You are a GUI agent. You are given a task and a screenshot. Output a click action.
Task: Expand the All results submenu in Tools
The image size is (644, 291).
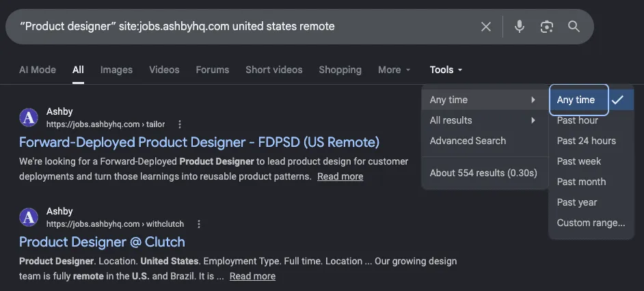(485, 120)
